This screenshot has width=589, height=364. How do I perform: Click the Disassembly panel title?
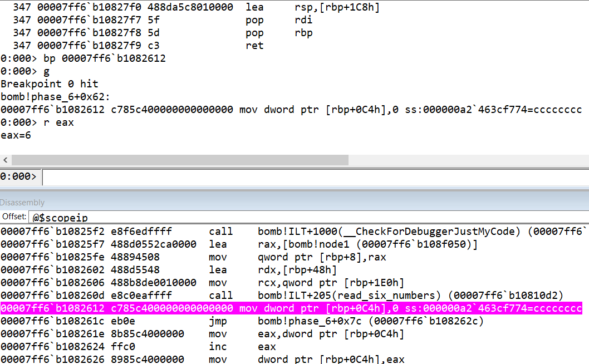pyautogui.click(x=22, y=203)
